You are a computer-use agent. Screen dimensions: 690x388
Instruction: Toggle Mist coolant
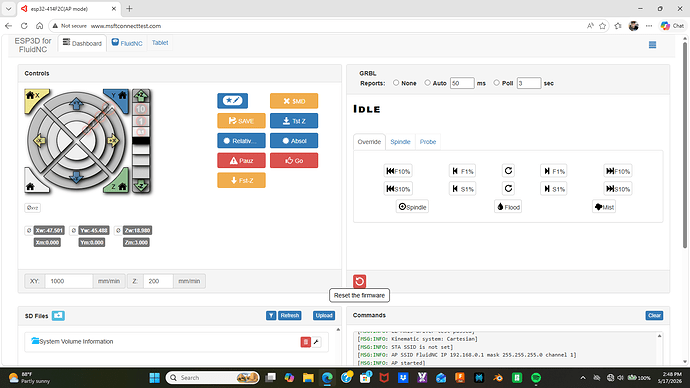pos(604,207)
